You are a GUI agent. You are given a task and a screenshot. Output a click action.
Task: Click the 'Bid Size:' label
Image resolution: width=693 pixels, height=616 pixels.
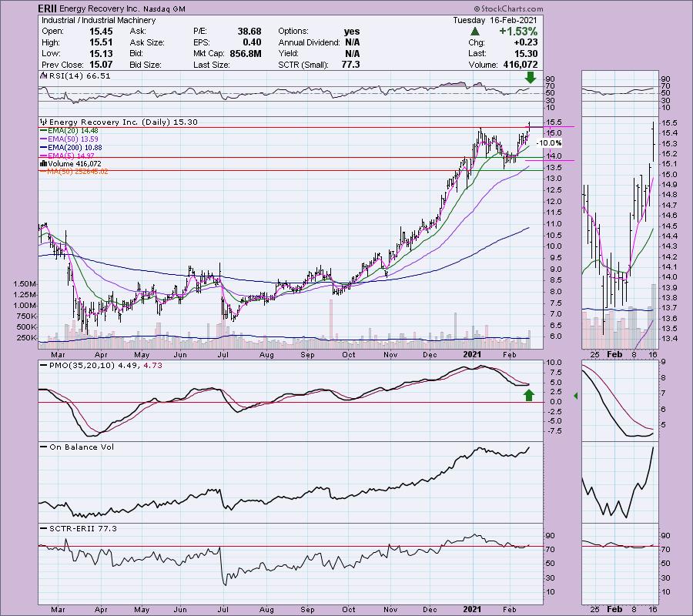[146, 65]
